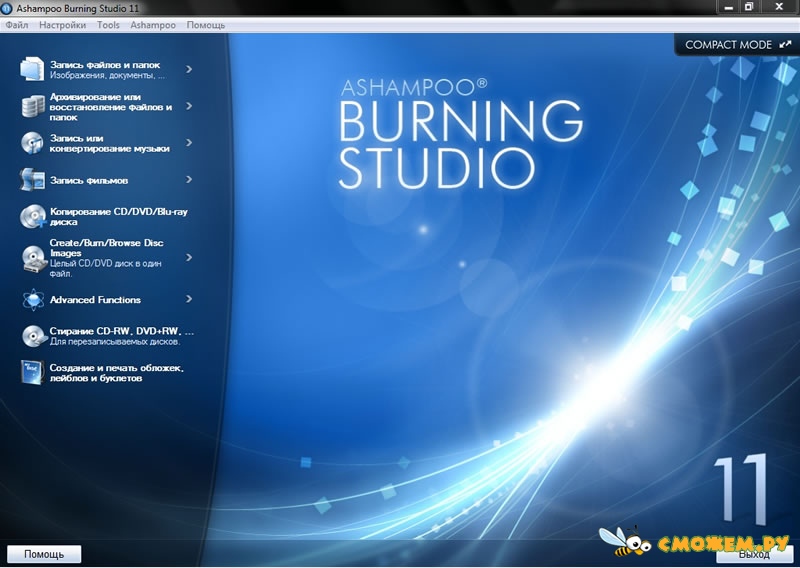800x568 pixels.
Task: Click the Помощь button at bottom left
Action: coord(44,554)
